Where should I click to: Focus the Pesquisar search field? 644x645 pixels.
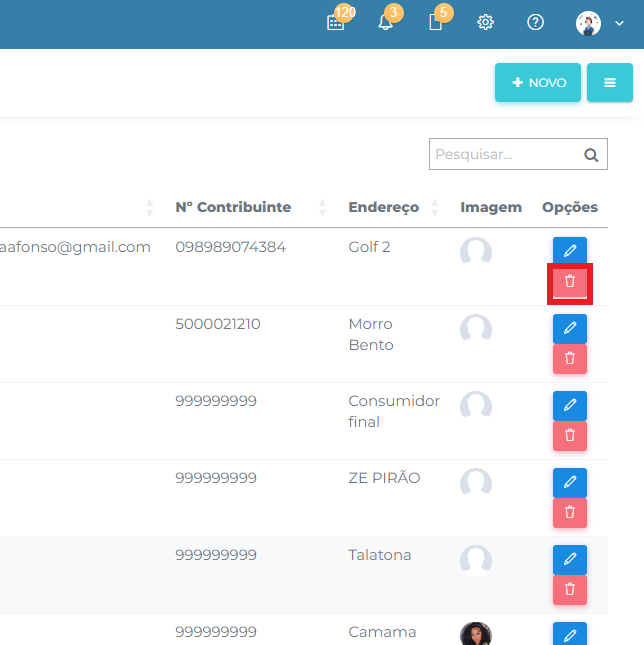coord(505,155)
